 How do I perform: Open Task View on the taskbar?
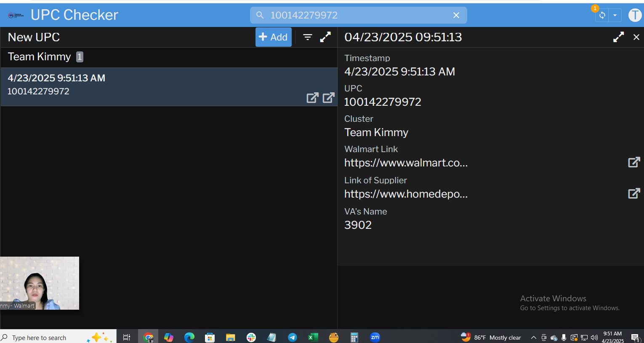126,337
